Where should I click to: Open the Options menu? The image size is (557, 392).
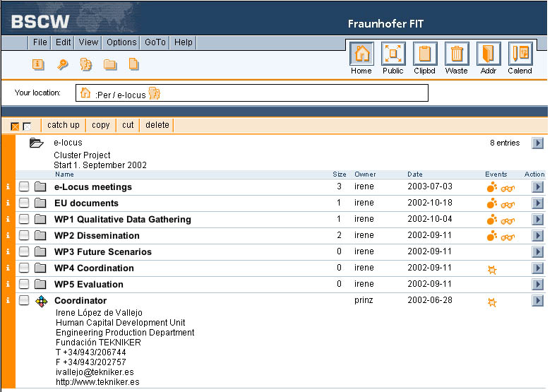pyautogui.click(x=121, y=42)
